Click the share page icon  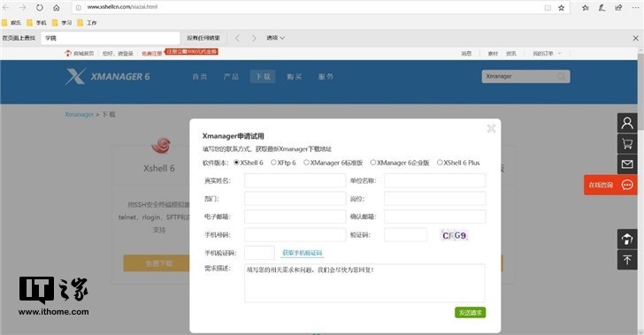(x=618, y=7)
